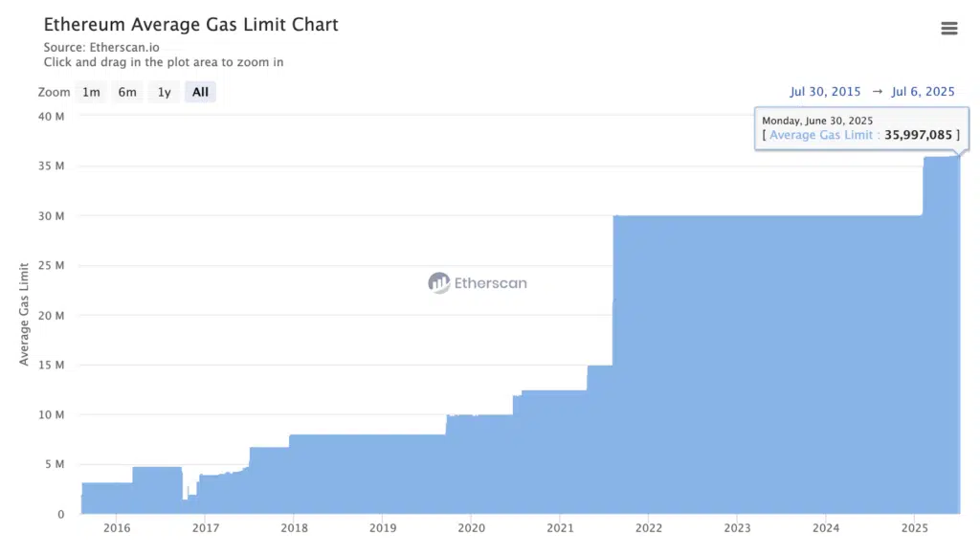Edit the Jul 30, 2015 start date
The image size is (980, 556).
(824, 92)
